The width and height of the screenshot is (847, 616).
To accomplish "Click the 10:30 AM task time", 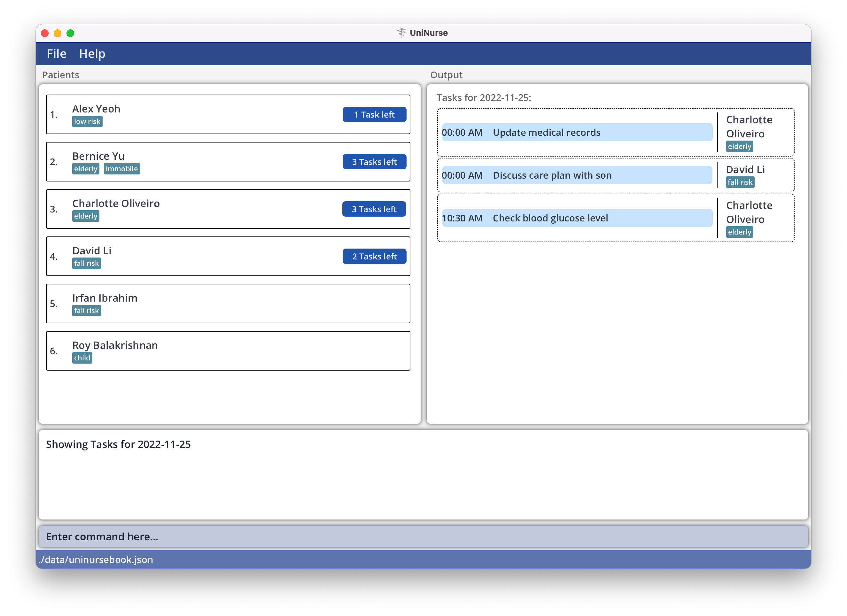I will [462, 218].
